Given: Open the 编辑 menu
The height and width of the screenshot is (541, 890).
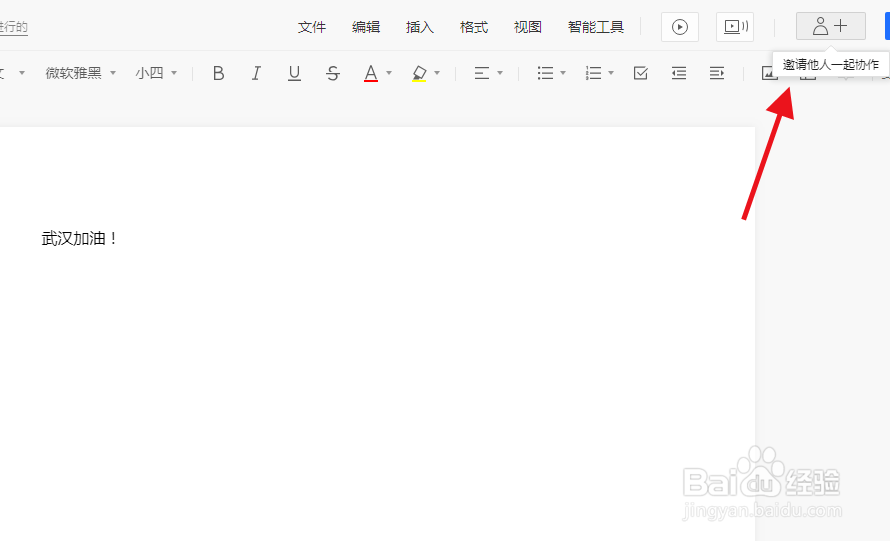Looking at the screenshot, I should click(x=366, y=27).
